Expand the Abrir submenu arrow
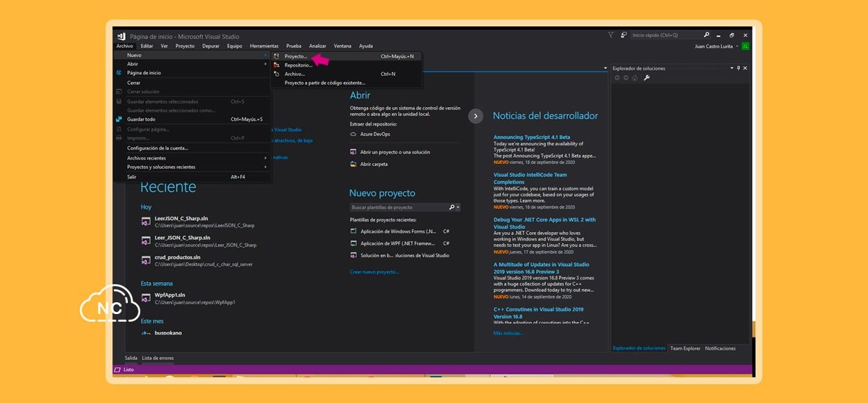 click(x=265, y=64)
